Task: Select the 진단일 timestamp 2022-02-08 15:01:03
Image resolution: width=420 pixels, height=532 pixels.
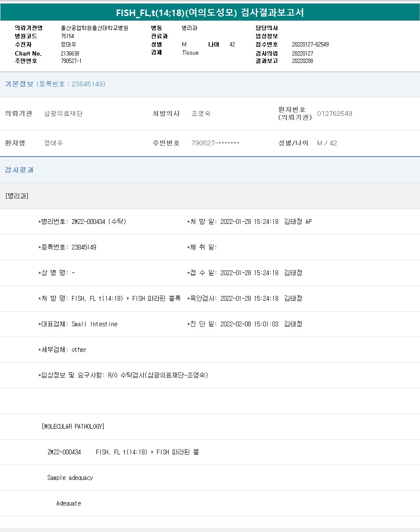Action: 249,324
